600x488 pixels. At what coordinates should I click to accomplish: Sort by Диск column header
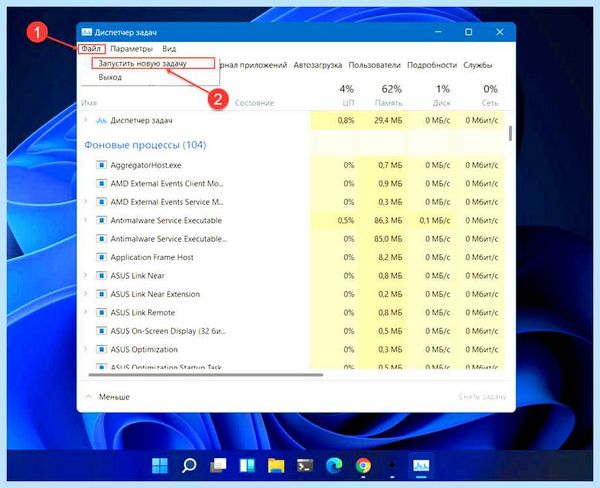coord(442,103)
